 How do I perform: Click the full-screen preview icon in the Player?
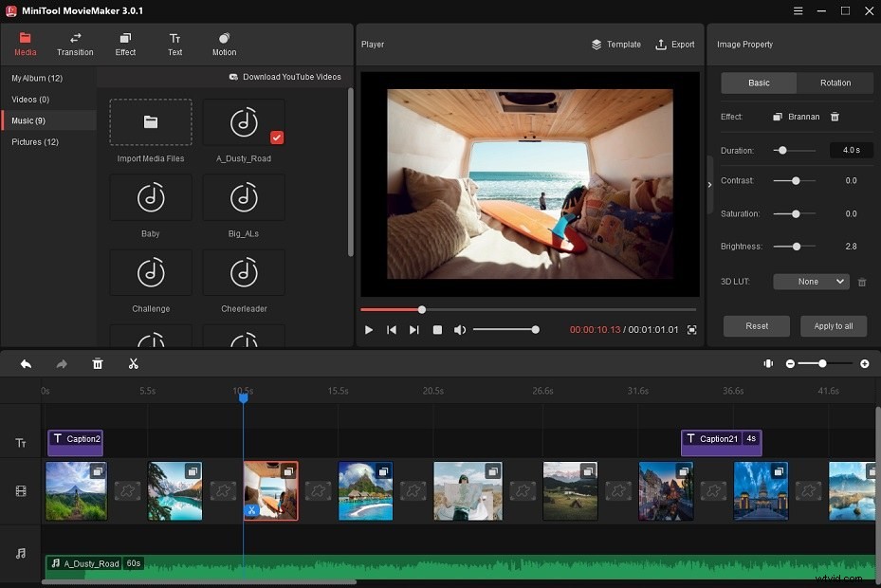coord(691,330)
